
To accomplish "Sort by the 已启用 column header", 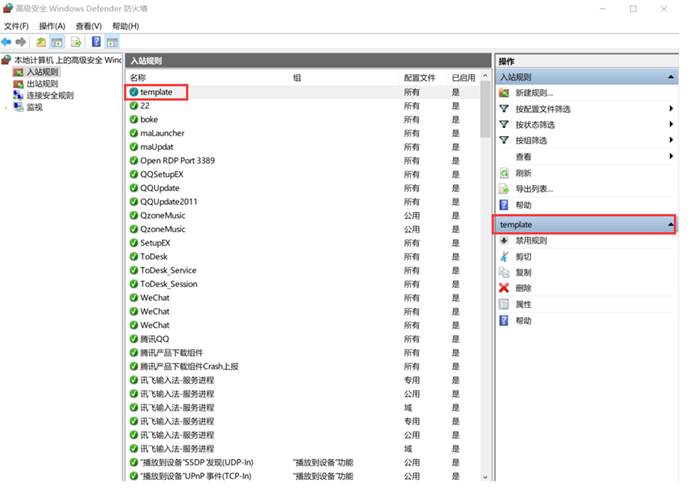I will point(463,78).
